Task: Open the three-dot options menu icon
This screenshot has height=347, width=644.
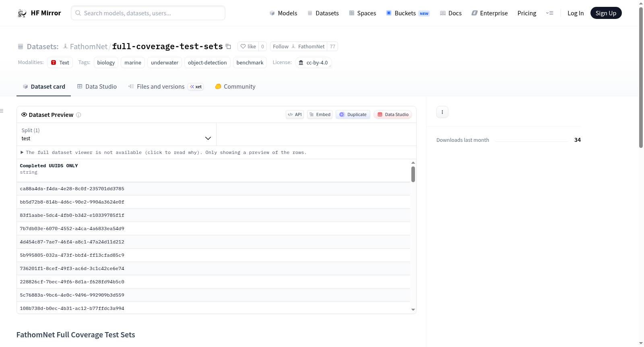Action: coord(442,112)
